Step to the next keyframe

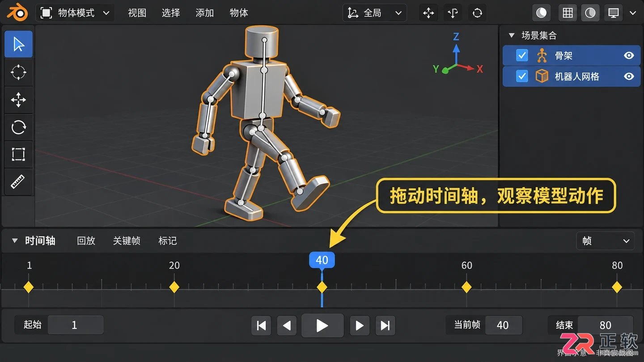359,325
